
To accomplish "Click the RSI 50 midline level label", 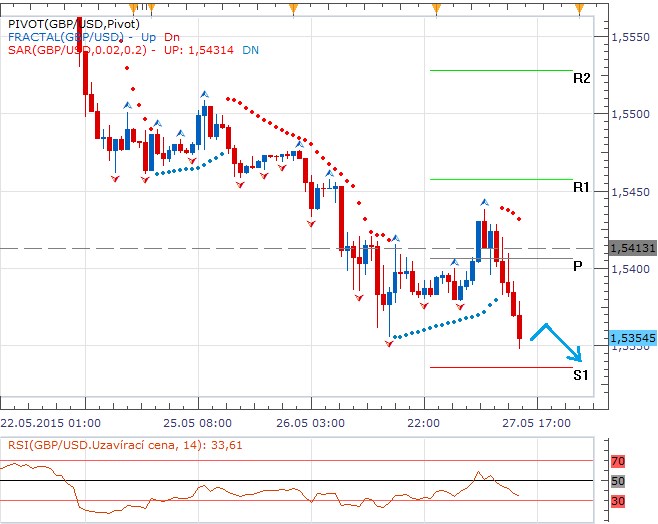I will [x=617, y=482].
